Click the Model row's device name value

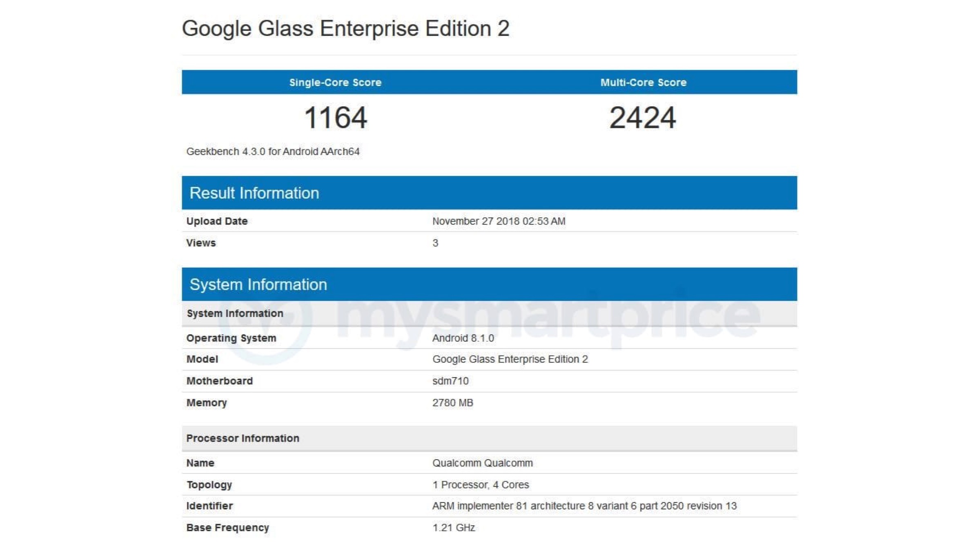coord(510,359)
